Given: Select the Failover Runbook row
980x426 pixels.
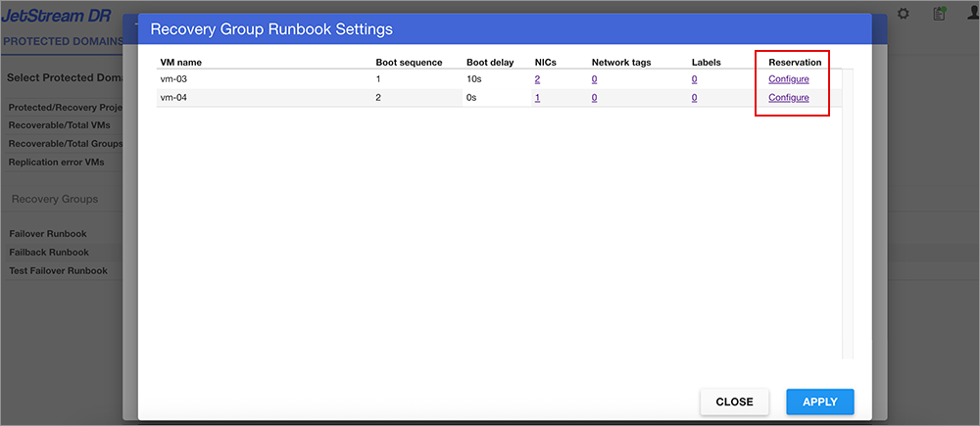Looking at the screenshot, I should (49, 234).
